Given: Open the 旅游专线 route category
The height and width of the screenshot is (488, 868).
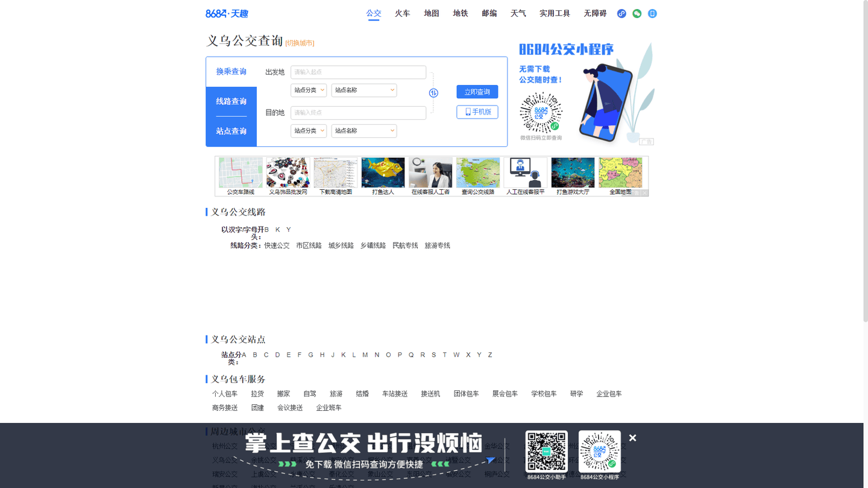Looking at the screenshot, I should point(438,246).
